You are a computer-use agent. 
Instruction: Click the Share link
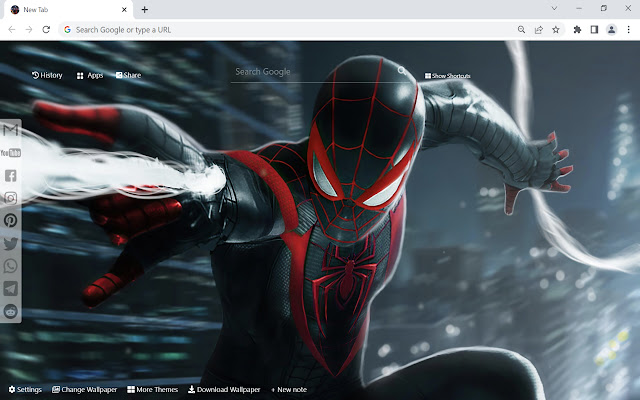129,75
